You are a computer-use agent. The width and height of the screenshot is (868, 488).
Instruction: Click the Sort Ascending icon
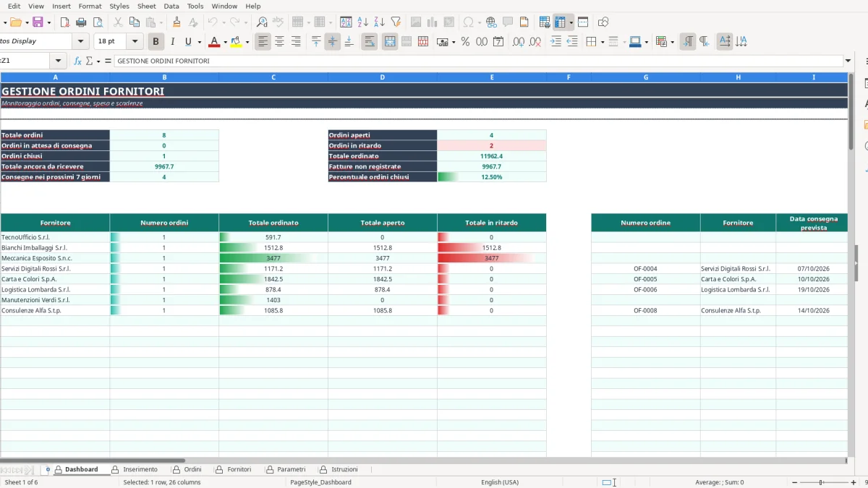click(x=363, y=22)
